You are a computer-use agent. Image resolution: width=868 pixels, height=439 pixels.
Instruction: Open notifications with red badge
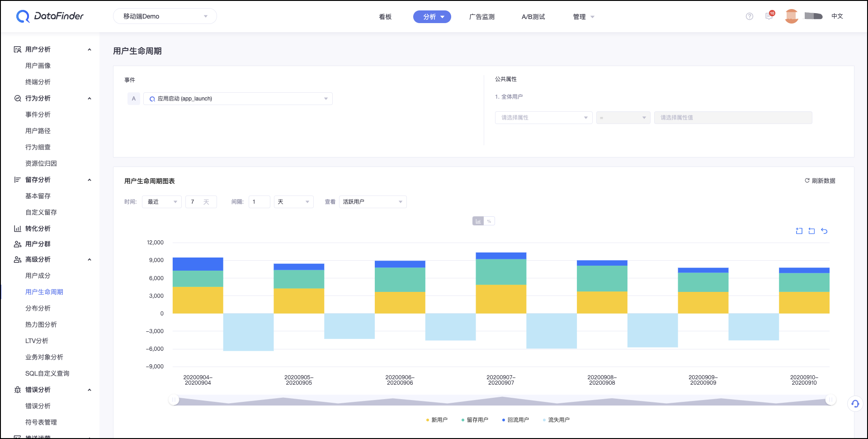tap(769, 16)
